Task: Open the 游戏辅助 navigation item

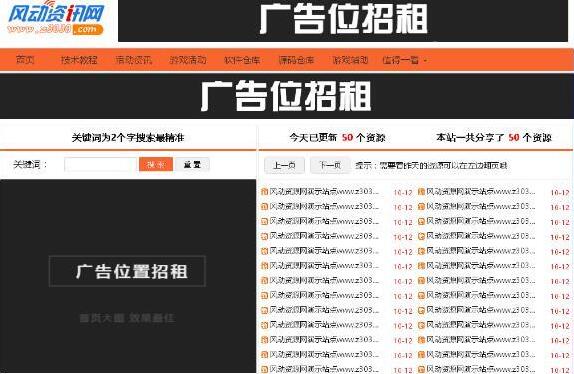Action: point(350,60)
